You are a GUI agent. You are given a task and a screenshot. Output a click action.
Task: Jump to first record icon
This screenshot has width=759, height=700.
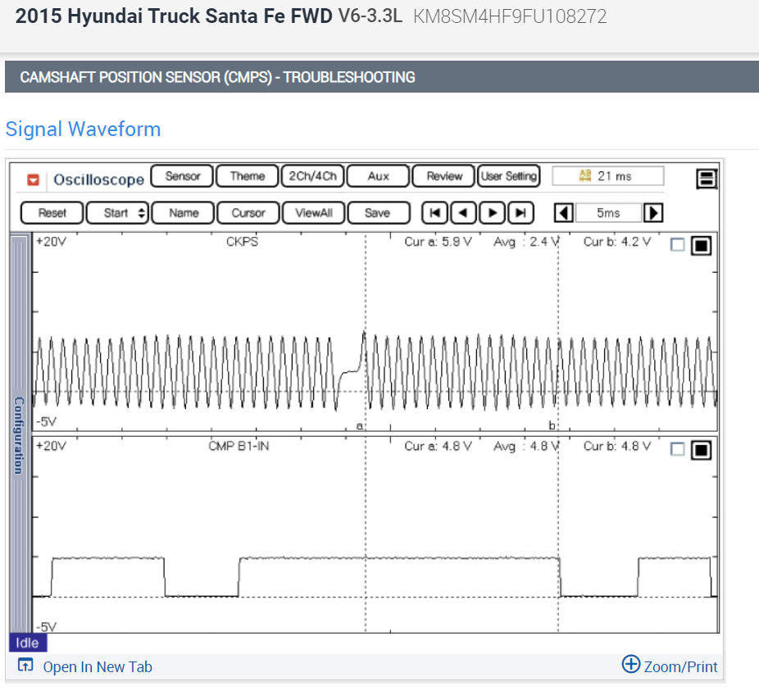point(434,213)
